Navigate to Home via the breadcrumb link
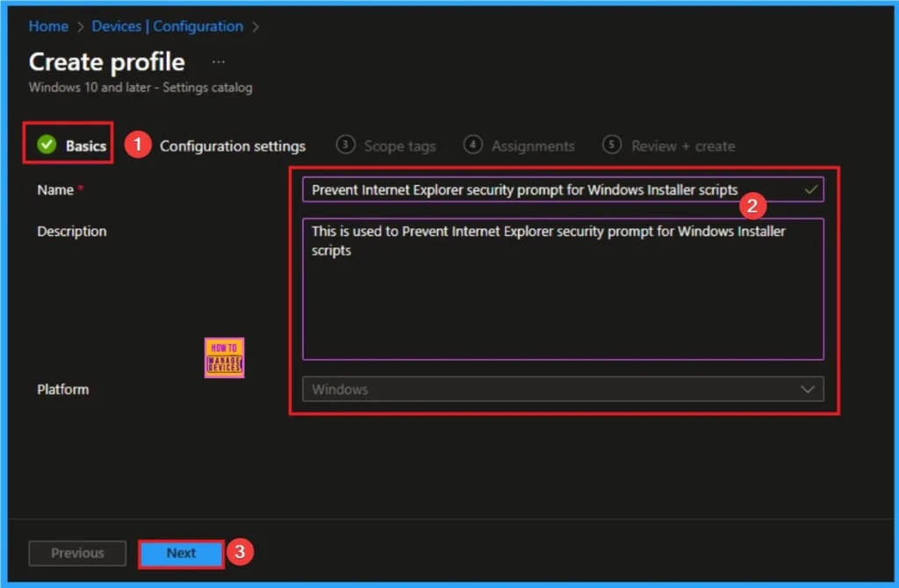This screenshot has height=588, width=899. [48, 26]
